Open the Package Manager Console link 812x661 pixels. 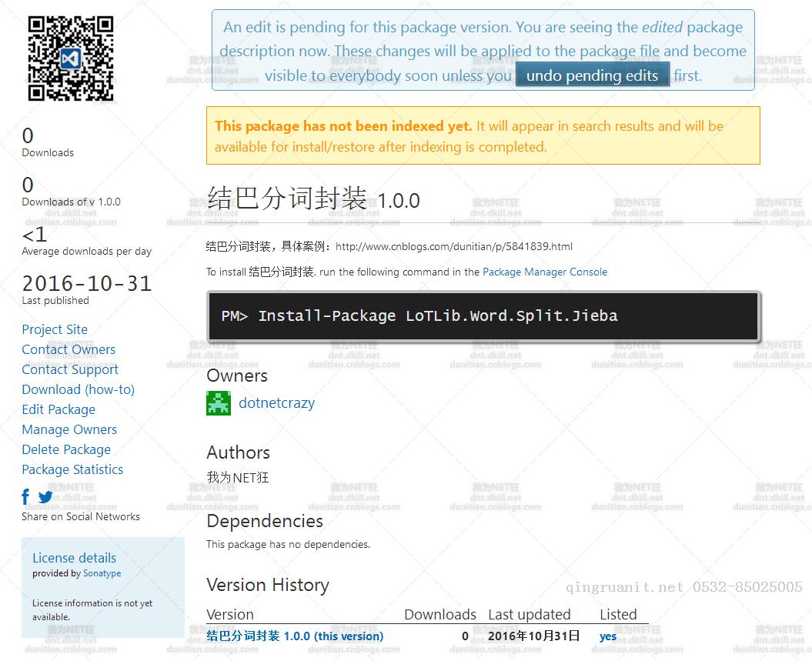545,272
